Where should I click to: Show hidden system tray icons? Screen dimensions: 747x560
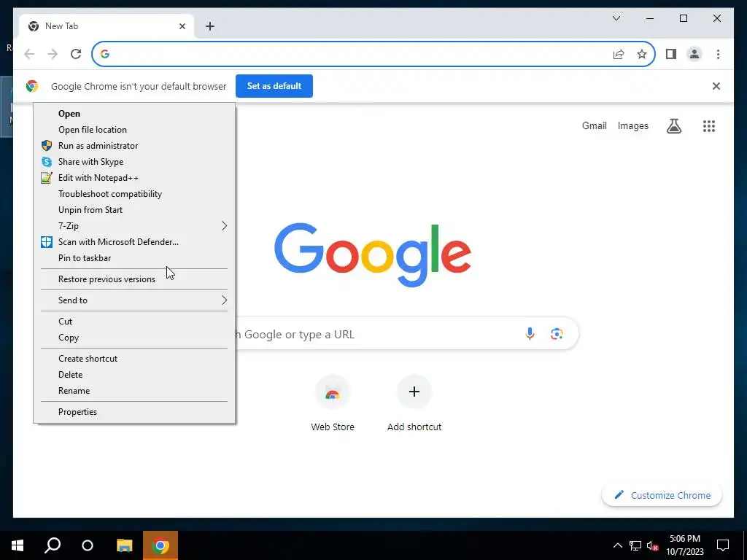pyautogui.click(x=617, y=545)
